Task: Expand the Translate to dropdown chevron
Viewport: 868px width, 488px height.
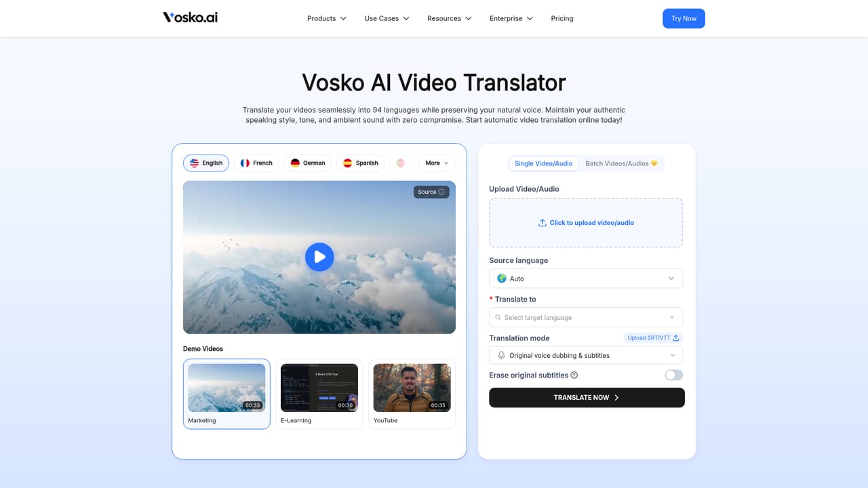Action: point(672,317)
